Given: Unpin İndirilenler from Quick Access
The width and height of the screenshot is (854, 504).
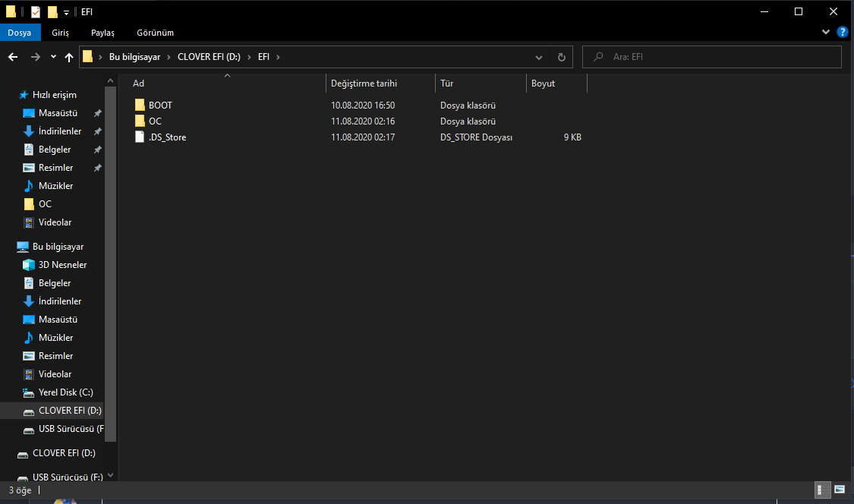Looking at the screenshot, I should (x=97, y=131).
